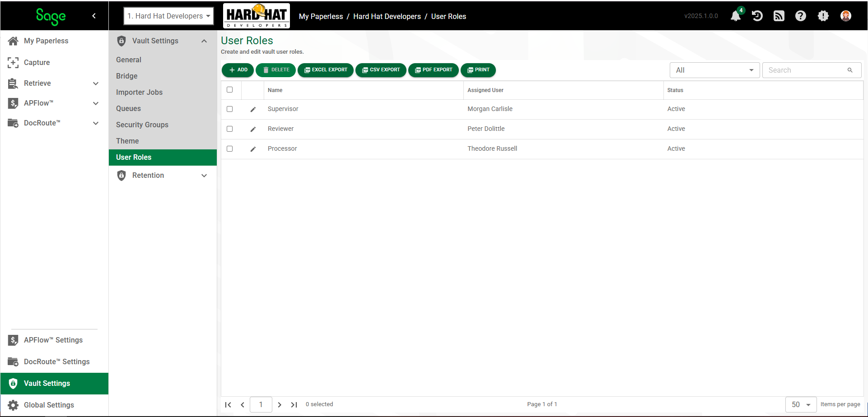Screen dimensions: 868x417
Task: Expand the DocRoute menu chevron
Action: pyautogui.click(x=96, y=123)
